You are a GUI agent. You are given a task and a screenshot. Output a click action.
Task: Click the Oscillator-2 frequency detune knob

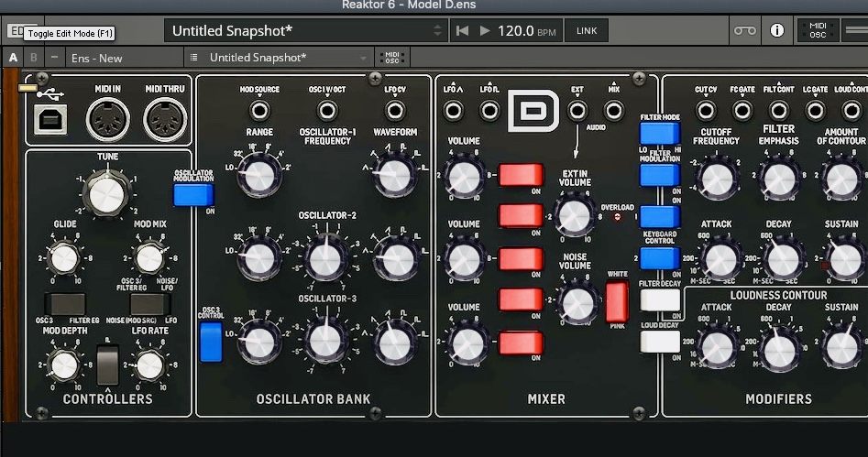[x=326, y=259]
